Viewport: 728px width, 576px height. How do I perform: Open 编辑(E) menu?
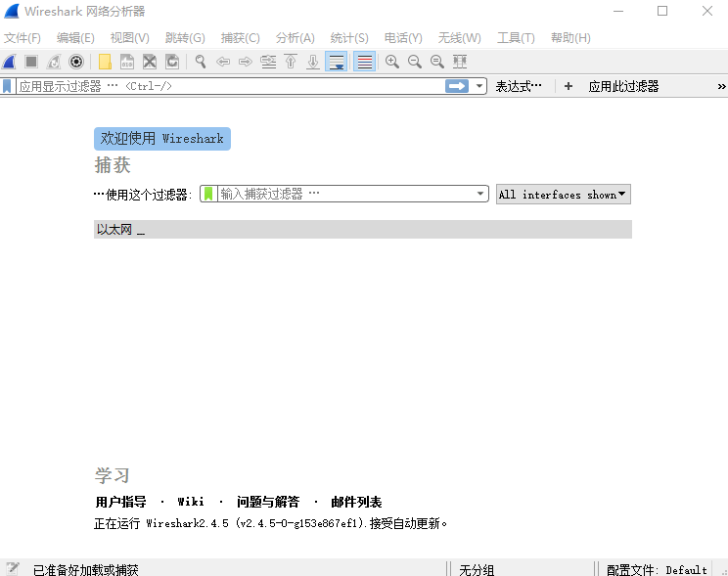(75, 37)
